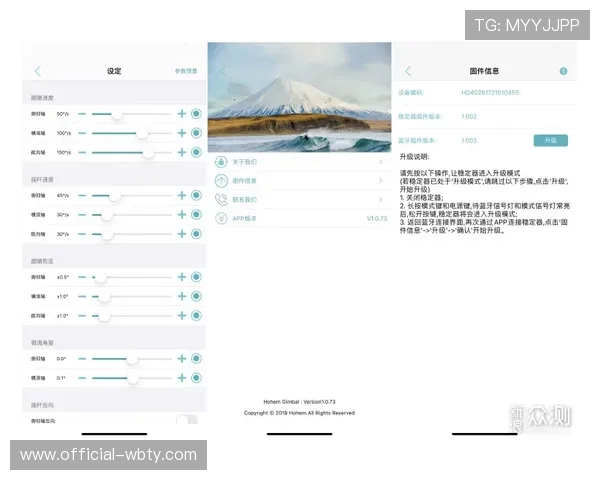600x480 pixels.
Task: Expand 关于我们 using its chevron arrow
Action: point(381,162)
